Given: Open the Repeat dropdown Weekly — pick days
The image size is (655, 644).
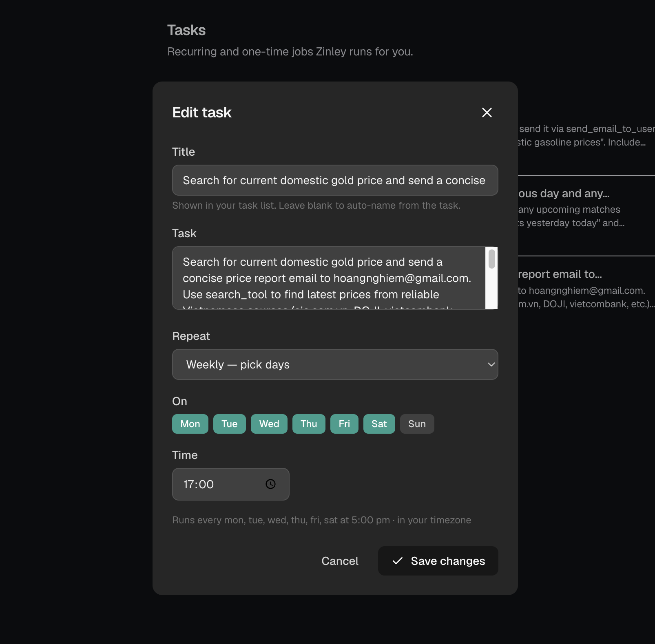Looking at the screenshot, I should click(335, 364).
